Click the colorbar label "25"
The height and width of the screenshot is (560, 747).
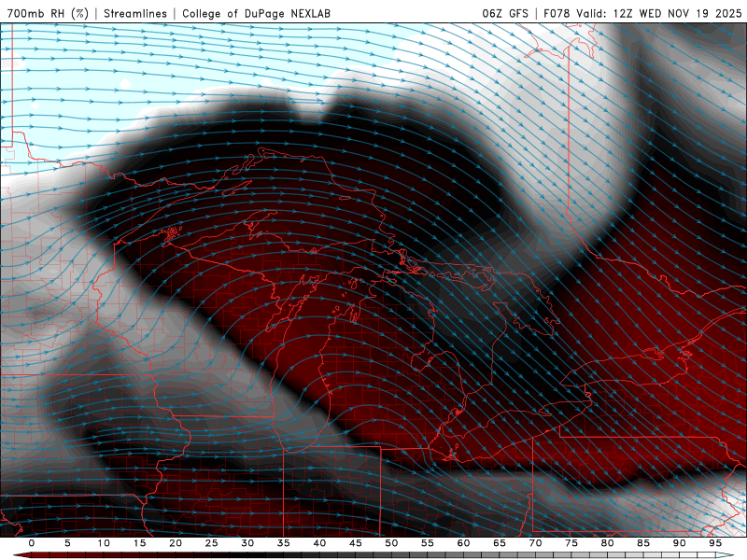click(211, 543)
